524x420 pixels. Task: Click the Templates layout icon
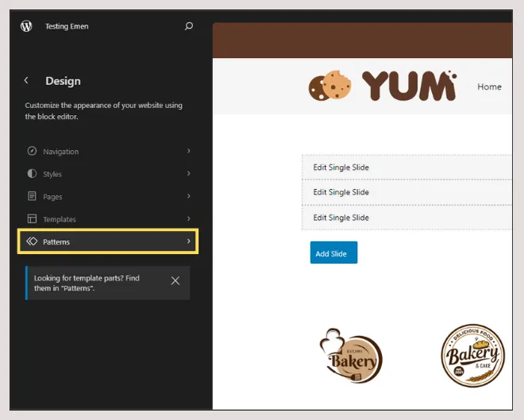(x=32, y=219)
